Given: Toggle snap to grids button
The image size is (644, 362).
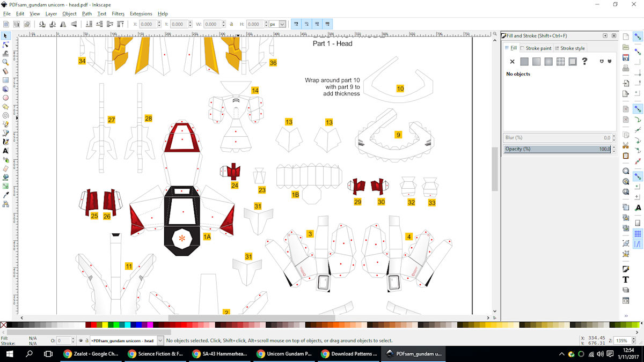Looking at the screenshot, I should point(638,234).
